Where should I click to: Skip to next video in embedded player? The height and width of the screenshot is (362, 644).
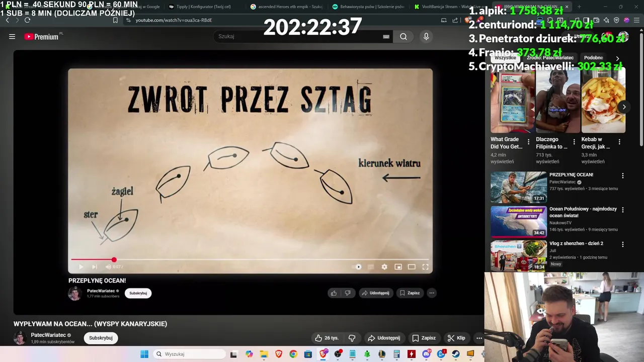coord(94,267)
